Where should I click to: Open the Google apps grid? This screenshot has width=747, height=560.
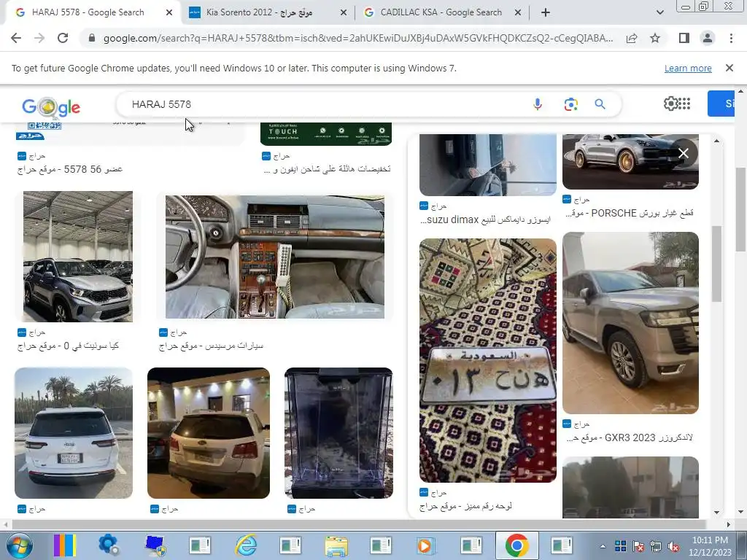[x=684, y=104]
